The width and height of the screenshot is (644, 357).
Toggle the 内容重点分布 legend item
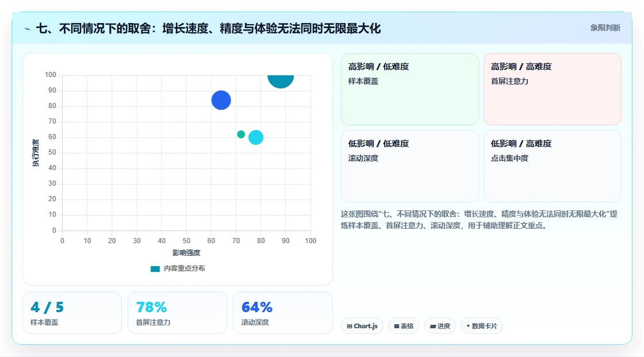pos(178,268)
